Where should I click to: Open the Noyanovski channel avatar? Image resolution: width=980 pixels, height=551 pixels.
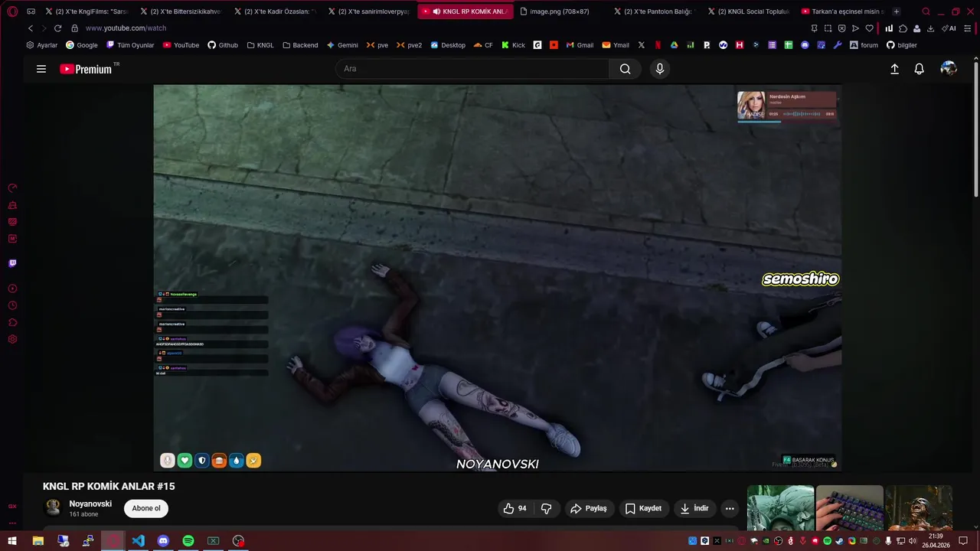pos(53,507)
